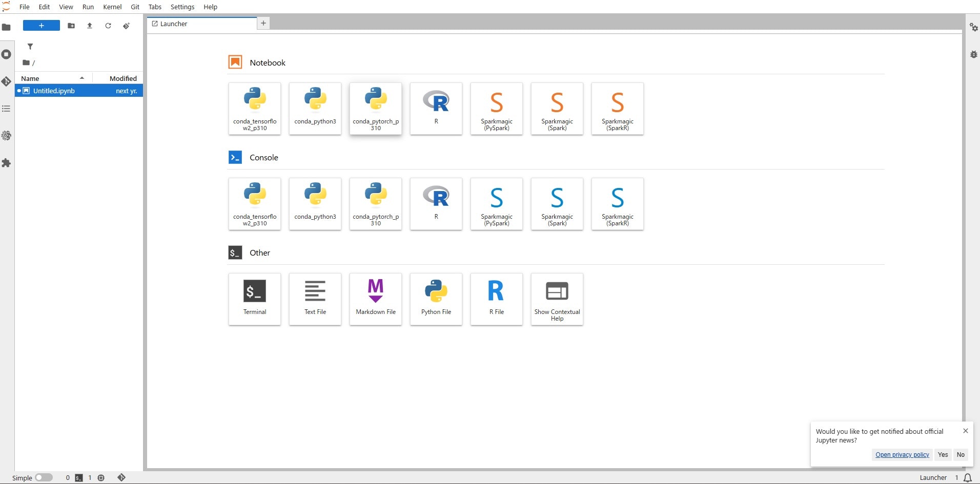Open File Browser sidebar folder icon
980x484 pixels.
click(6, 27)
